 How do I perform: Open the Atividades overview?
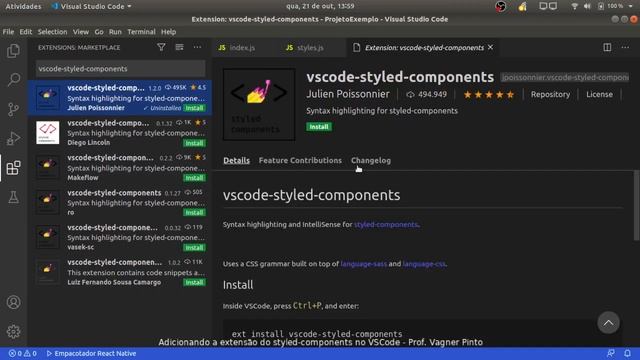coord(23,6)
